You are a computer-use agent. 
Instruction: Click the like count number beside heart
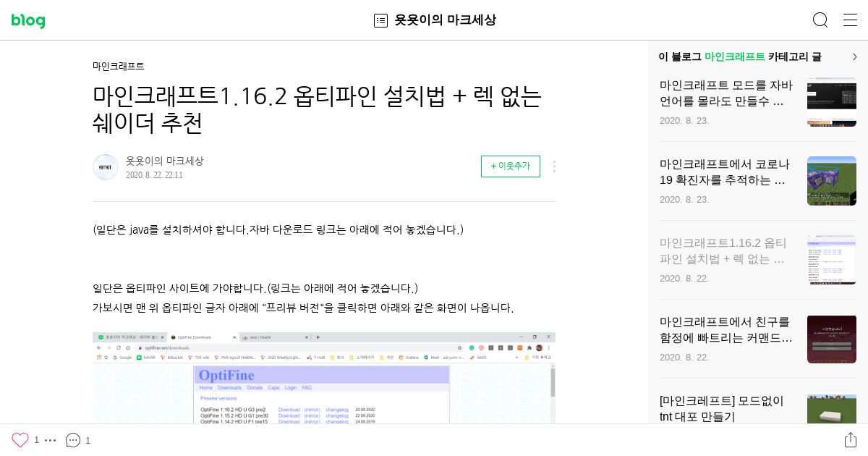tap(37, 440)
